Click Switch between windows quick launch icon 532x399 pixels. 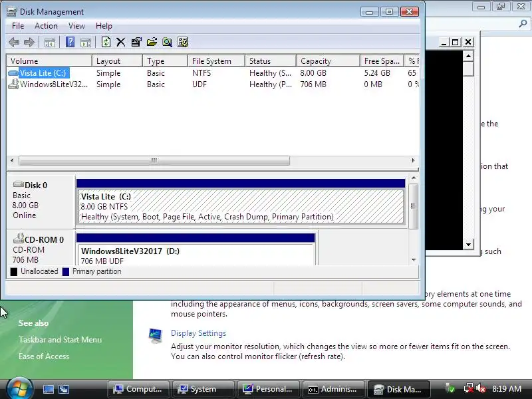coord(63,389)
